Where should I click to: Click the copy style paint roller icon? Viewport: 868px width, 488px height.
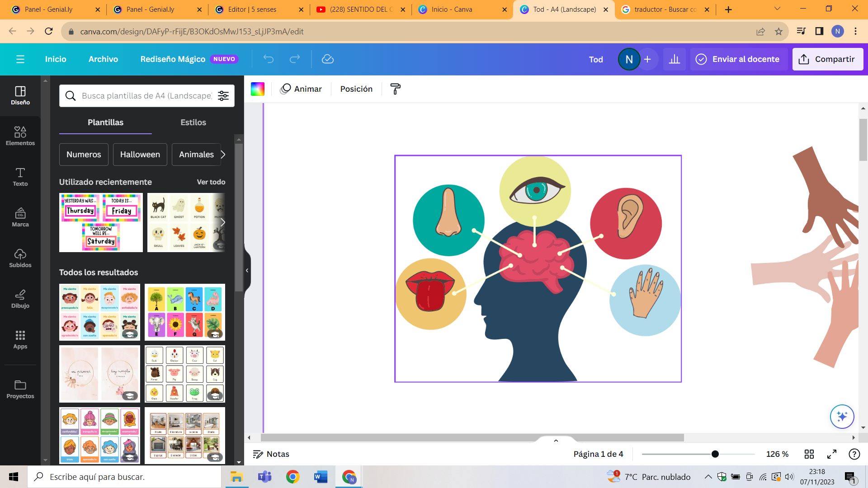click(395, 89)
